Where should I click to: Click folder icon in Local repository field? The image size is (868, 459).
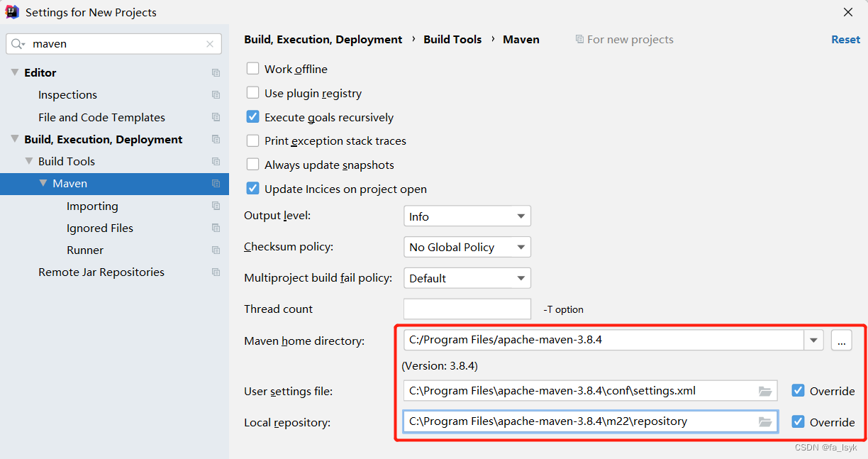(x=764, y=422)
